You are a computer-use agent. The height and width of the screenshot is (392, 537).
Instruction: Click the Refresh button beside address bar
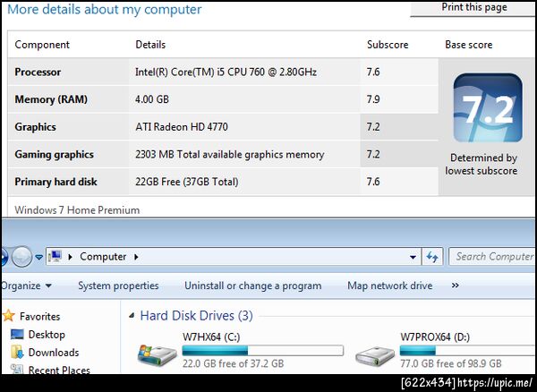[432, 257]
